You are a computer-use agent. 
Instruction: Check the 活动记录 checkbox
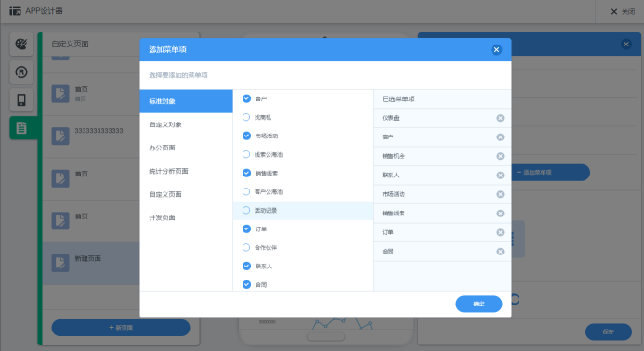coord(246,210)
